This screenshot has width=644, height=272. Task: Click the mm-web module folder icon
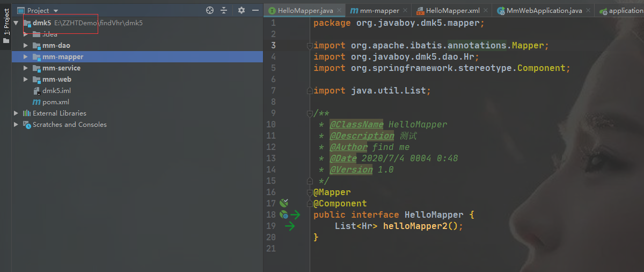pyautogui.click(x=36, y=80)
